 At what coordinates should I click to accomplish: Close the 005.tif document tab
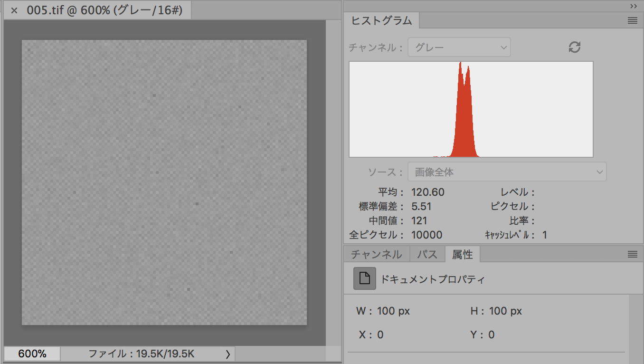(14, 10)
